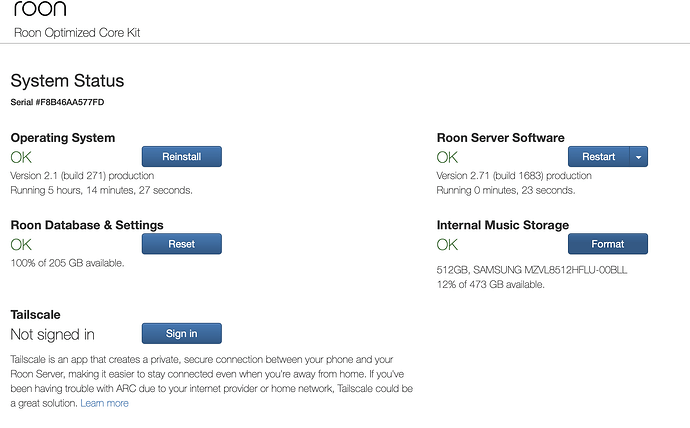Format the Internal Music Storage

click(x=608, y=244)
